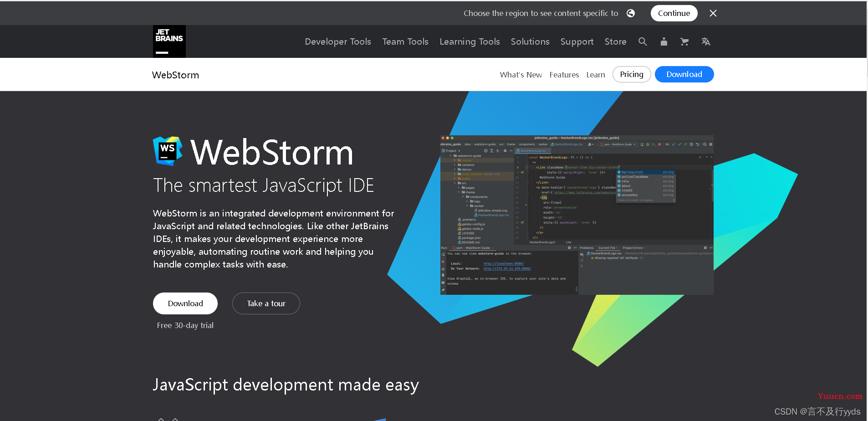Click the blue Download button in subnav

(x=684, y=74)
